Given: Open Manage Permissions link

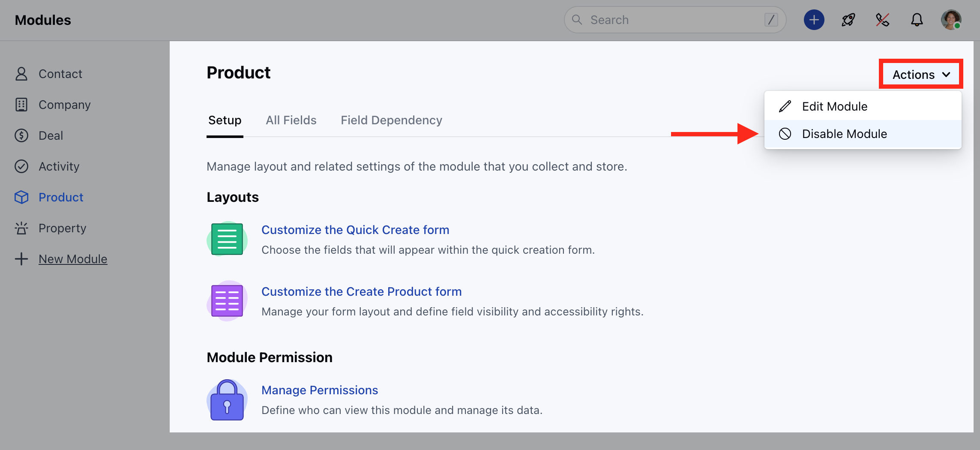Looking at the screenshot, I should 320,390.
